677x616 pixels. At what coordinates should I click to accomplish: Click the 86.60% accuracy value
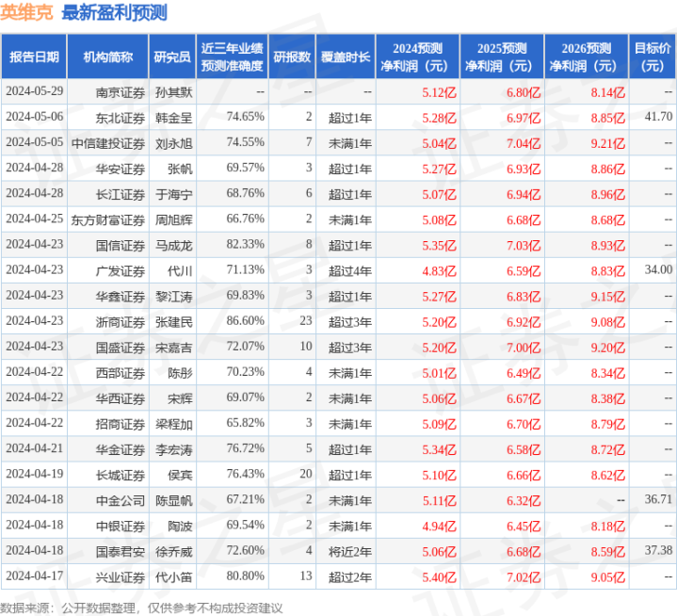245,320
